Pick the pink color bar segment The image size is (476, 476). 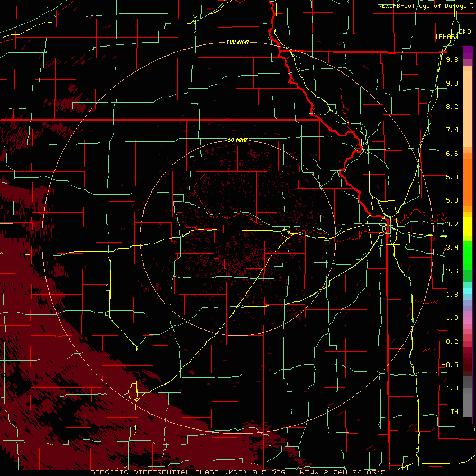pos(467,321)
